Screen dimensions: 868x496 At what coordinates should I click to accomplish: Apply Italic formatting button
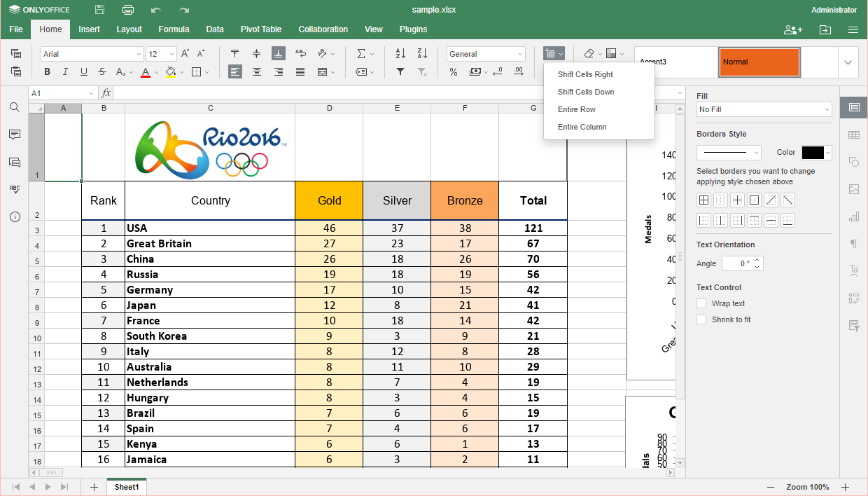tap(66, 71)
